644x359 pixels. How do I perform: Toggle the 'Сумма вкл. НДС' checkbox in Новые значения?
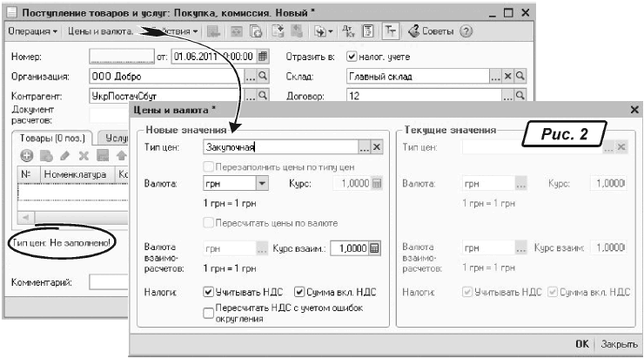pos(300,292)
